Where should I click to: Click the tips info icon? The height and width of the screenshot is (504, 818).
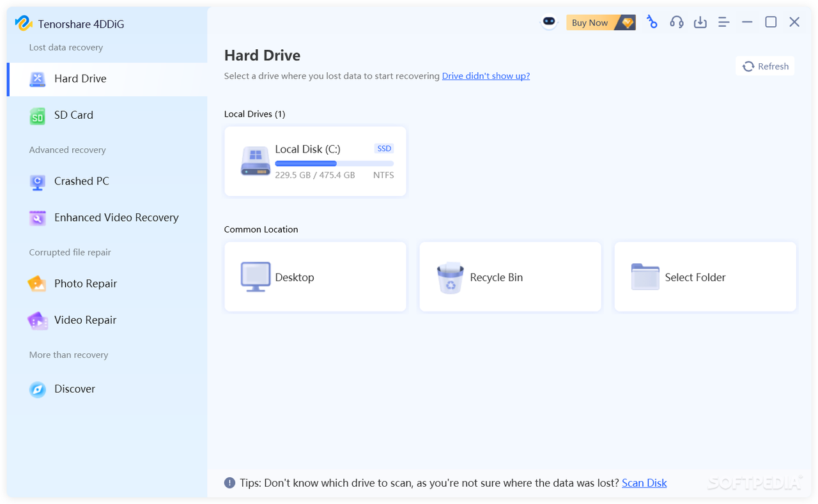tap(229, 483)
